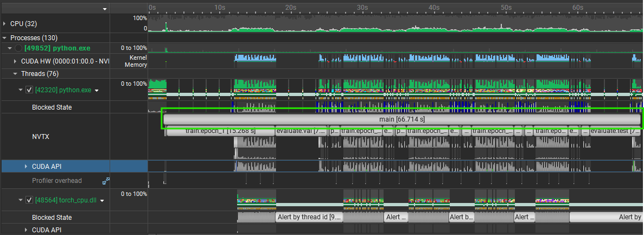Select Blocked State row under [42320] python.exe
Viewport: 644px width, 235px height.
coord(52,107)
